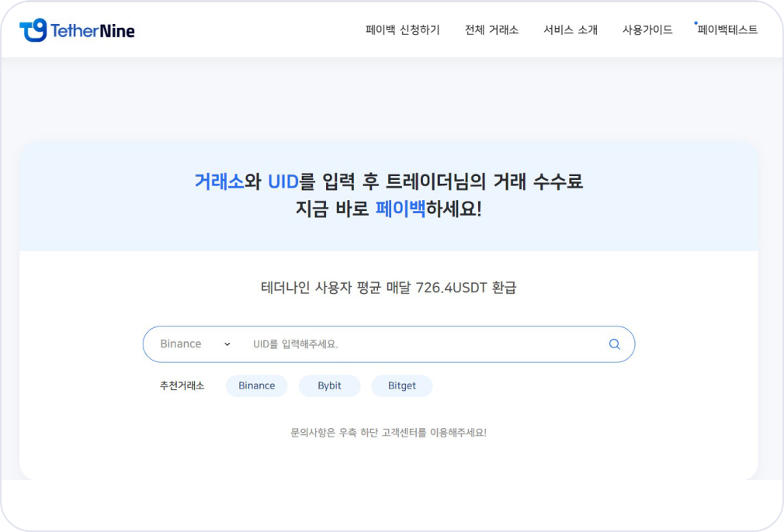784x532 pixels.
Task: Click the blue 페이백 word in headline
Action: click(400, 209)
